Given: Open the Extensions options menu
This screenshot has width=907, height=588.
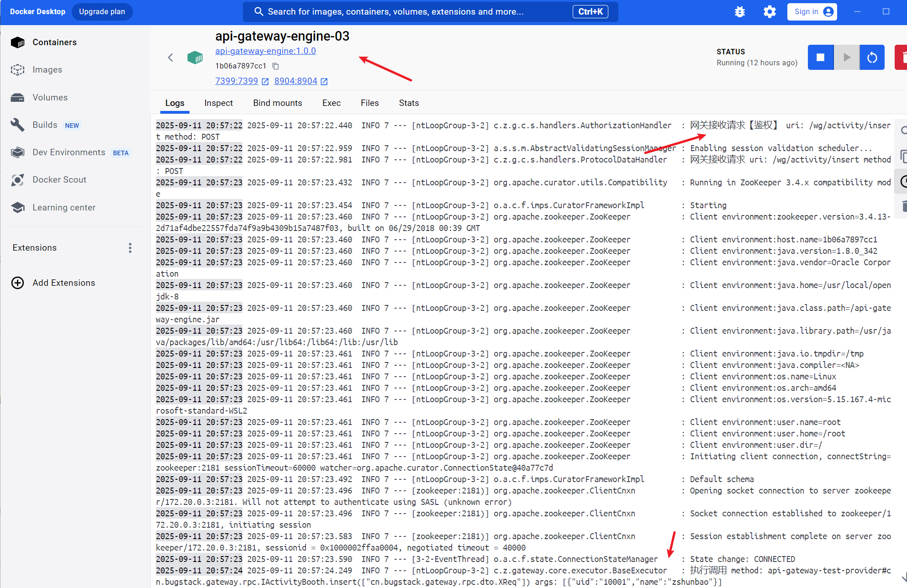Looking at the screenshot, I should [x=130, y=248].
